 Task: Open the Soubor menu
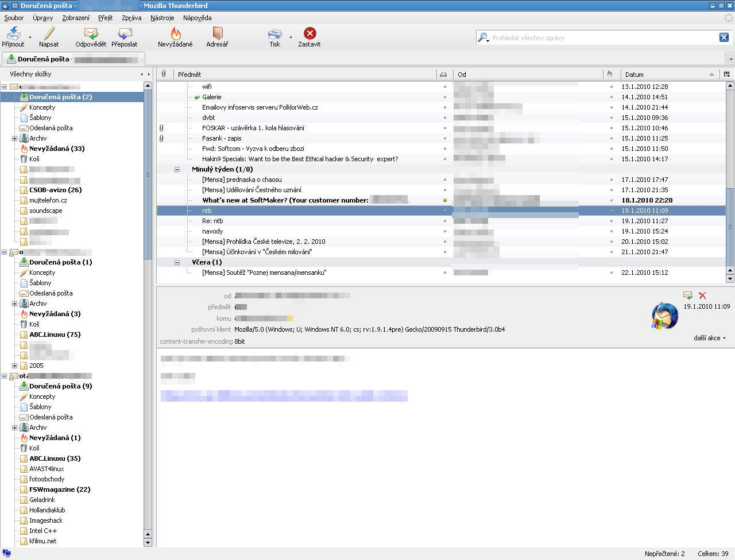pos(14,18)
